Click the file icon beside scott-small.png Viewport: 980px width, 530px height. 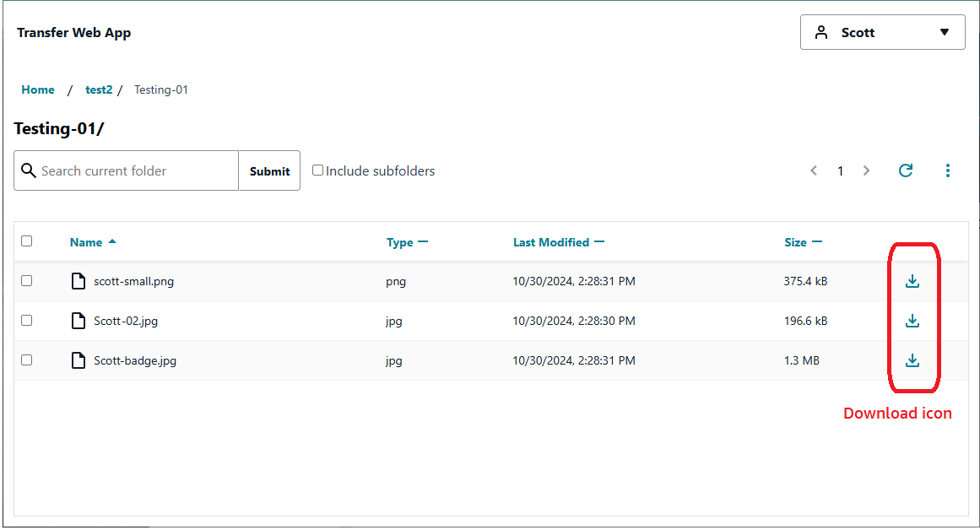pos(79,281)
